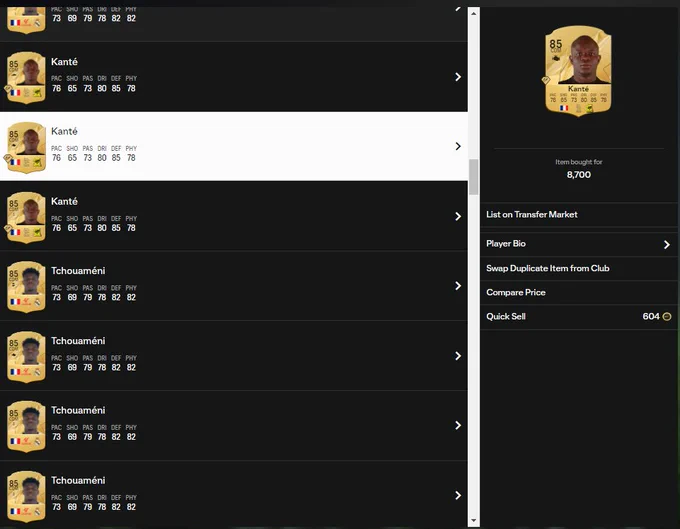Open the Player Bio entry
The width and height of the screenshot is (680, 529).
click(579, 244)
